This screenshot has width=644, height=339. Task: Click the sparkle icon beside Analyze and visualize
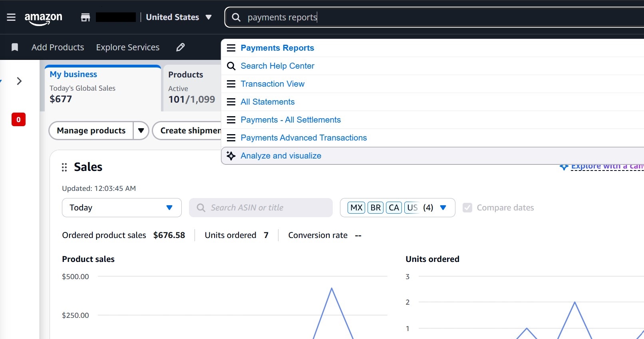pos(231,156)
